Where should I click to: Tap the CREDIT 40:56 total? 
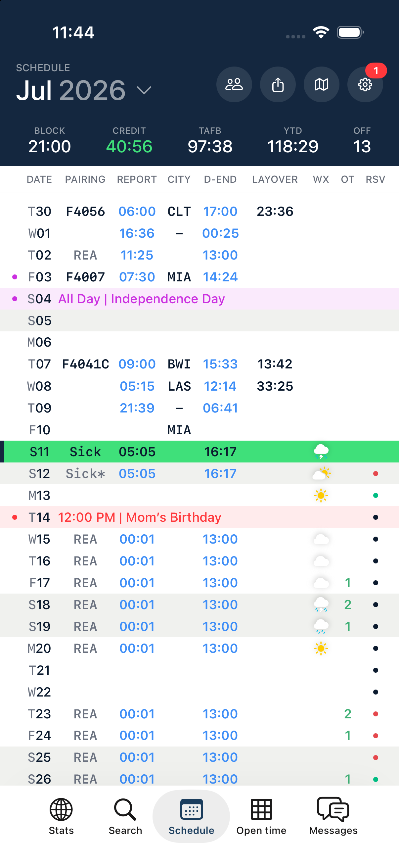[x=129, y=141]
